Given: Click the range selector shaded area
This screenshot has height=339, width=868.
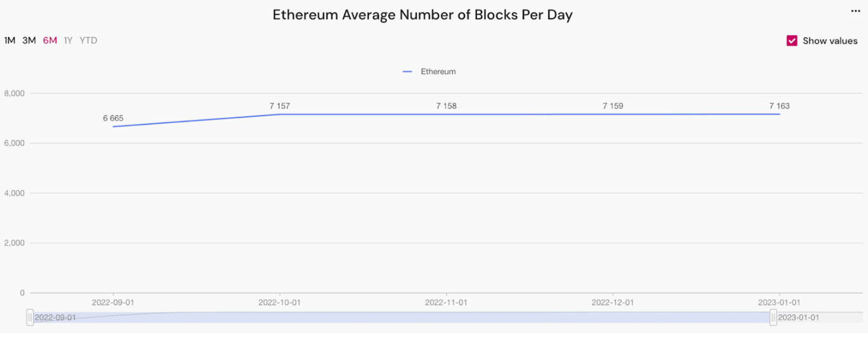Looking at the screenshot, I should 400,317.
